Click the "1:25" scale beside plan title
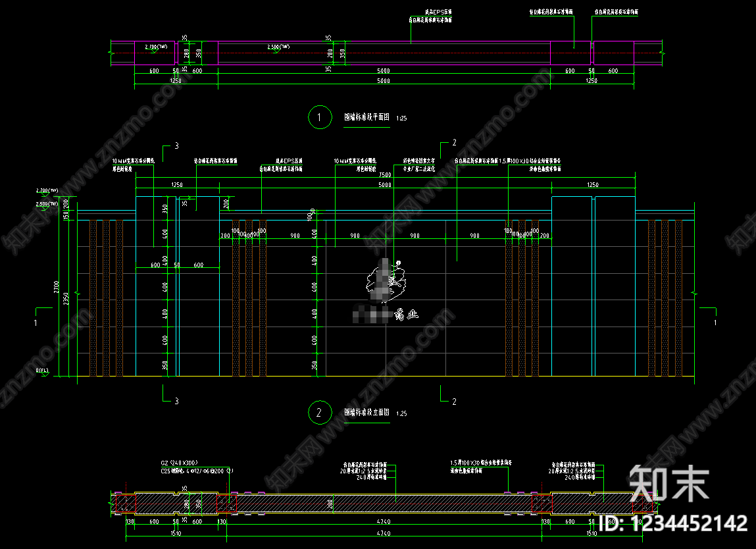Screen dimensions: 756x549 (401, 118)
